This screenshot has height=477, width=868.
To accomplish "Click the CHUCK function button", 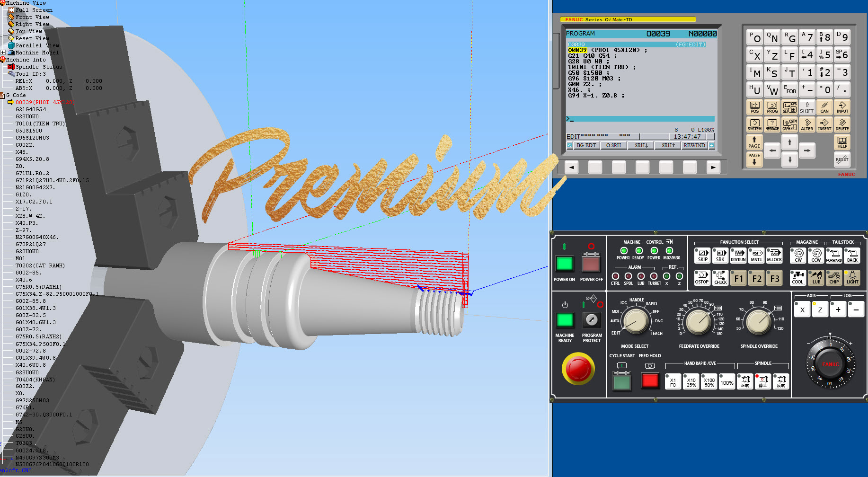I will click(720, 277).
